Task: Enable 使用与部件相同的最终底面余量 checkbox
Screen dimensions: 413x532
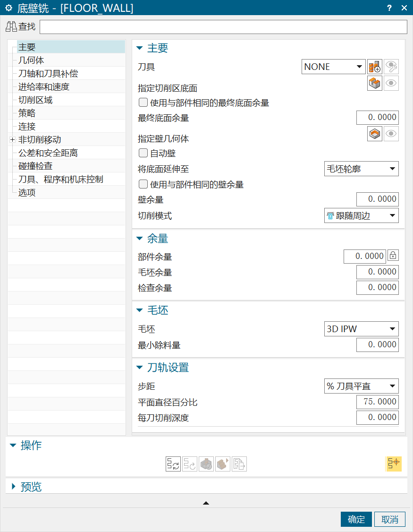Action: [x=143, y=103]
